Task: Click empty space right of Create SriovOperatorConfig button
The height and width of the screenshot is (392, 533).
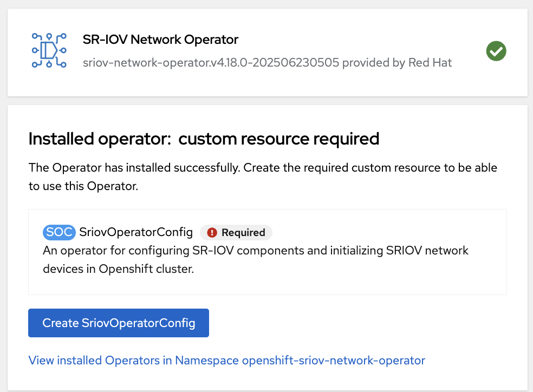Action: [x=352, y=323]
